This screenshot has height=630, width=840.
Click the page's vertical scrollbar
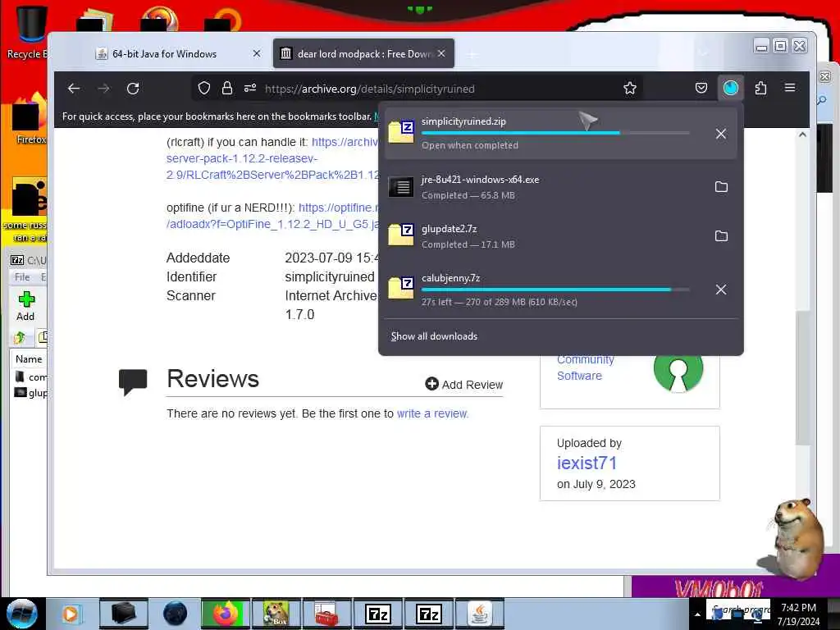point(802,377)
